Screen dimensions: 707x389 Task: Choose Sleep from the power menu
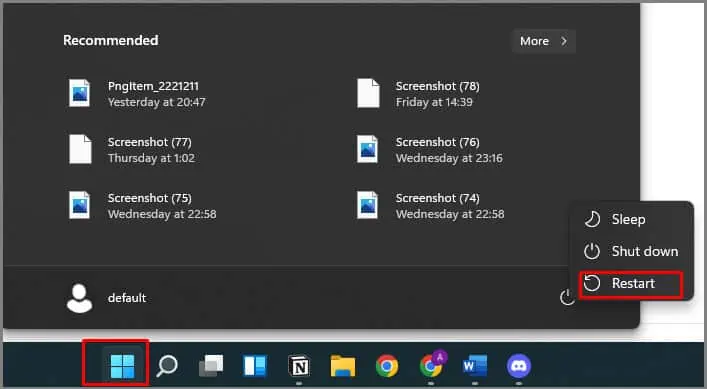tap(631, 220)
